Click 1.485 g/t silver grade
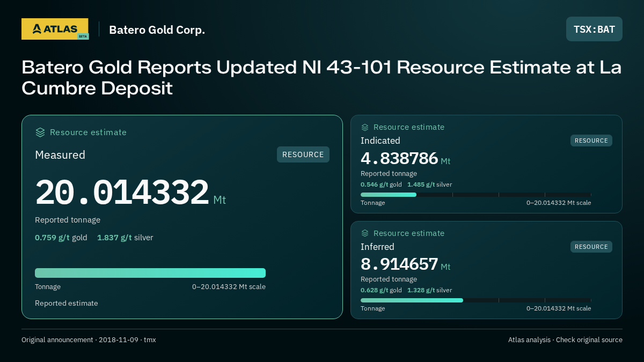Image resolution: width=644 pixels, height=362 pixels. pyautogui.click(x=429, y=184)
